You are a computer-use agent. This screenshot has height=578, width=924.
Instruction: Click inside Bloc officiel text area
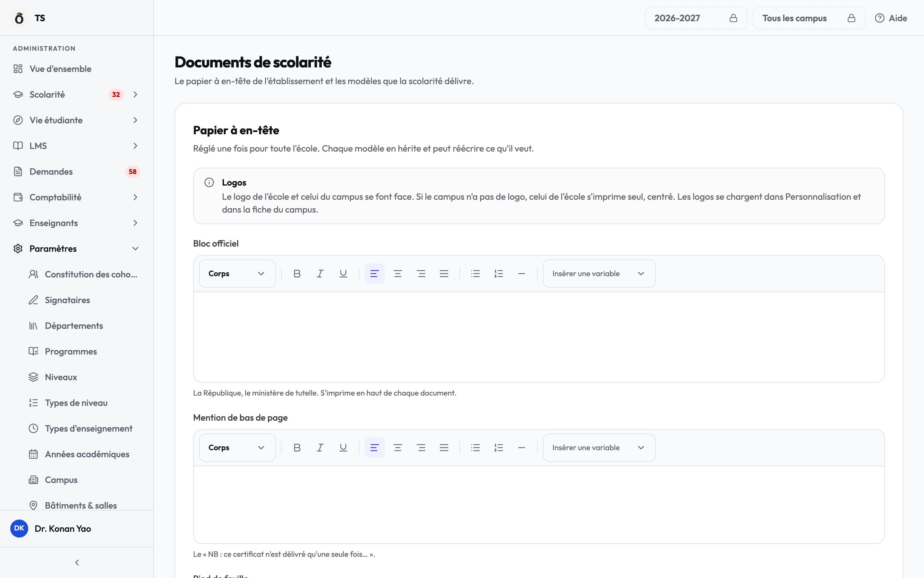coord(539,337)
